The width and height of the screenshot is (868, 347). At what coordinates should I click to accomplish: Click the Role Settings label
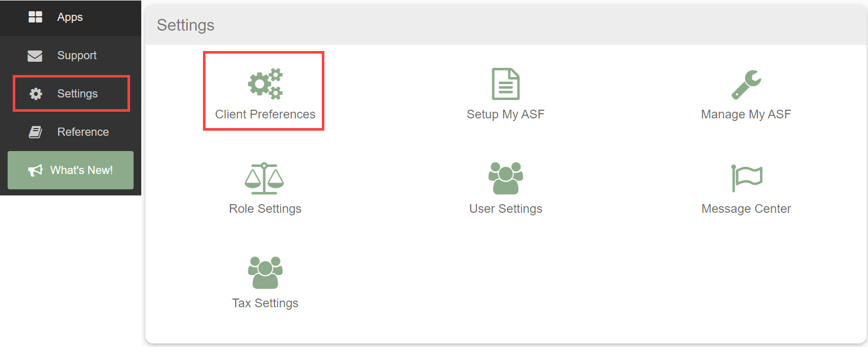point(265,209)
